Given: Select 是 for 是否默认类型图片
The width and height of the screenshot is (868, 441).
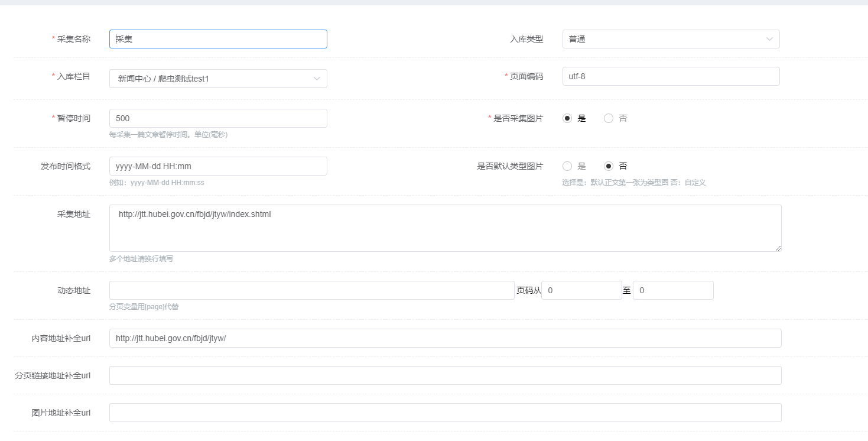Looking at the screenshot, I should pyautogui.click(x=568, y=166).
